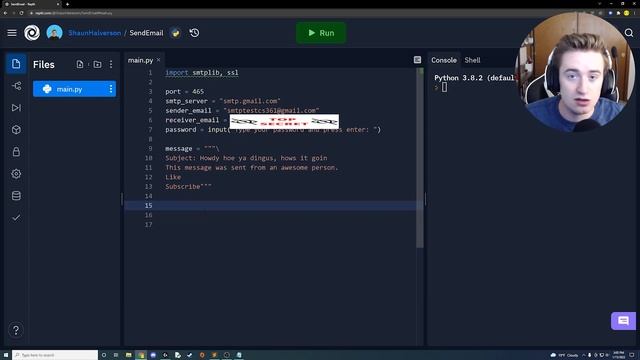
Task: Open the Secrets lock icon
Action: click(x=16, y=152)
